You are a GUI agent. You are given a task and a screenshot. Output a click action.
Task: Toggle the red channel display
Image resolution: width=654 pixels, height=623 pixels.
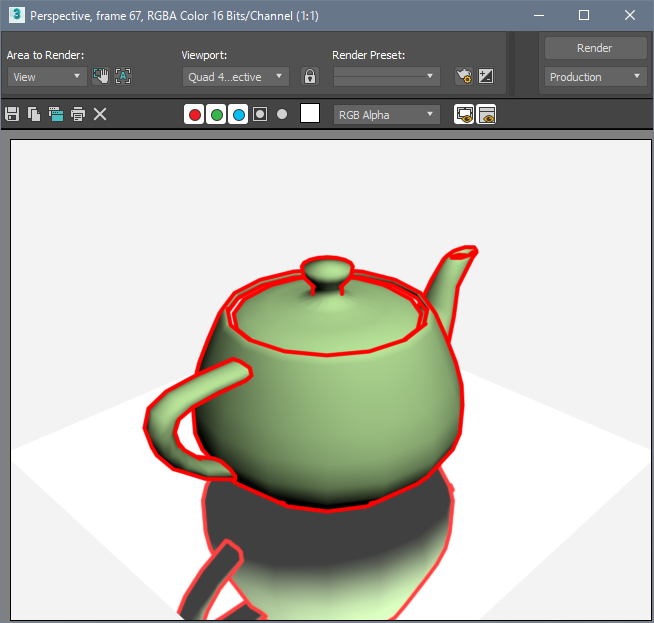(194, 115)
